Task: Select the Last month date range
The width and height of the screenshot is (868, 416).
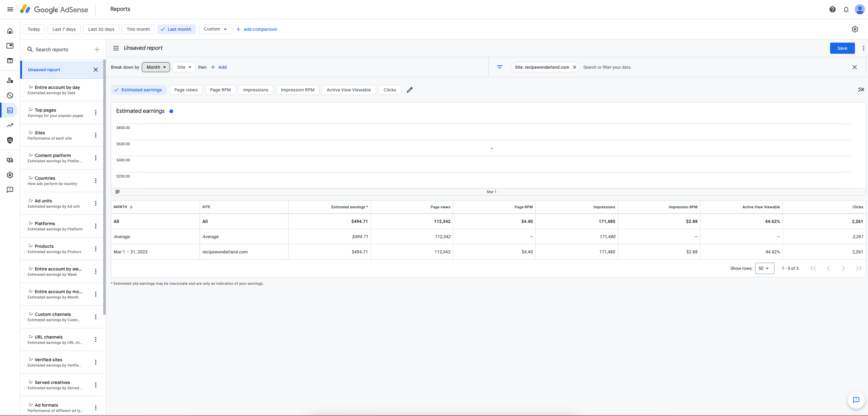Action: click(177, 29)
